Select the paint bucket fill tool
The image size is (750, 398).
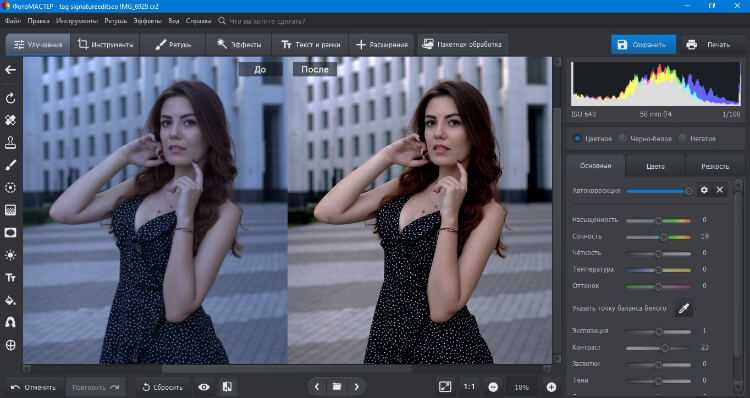(x=11, y=300)
